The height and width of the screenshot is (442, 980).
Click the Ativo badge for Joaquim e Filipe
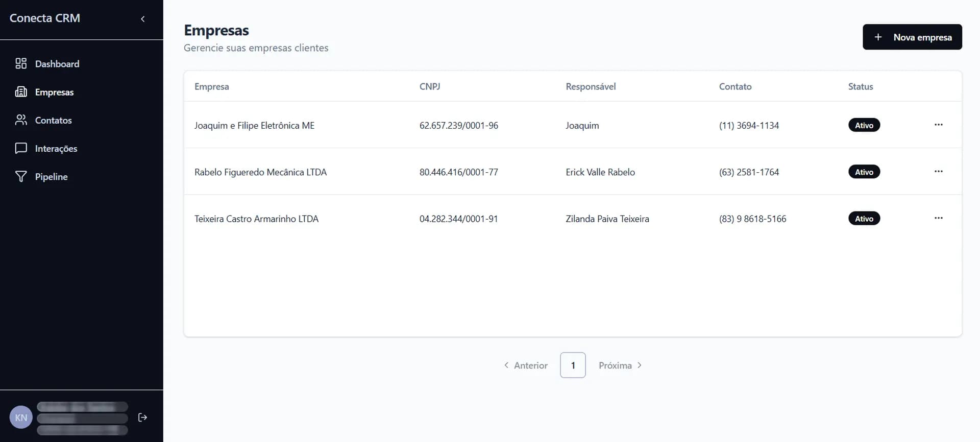click(864, 125)
